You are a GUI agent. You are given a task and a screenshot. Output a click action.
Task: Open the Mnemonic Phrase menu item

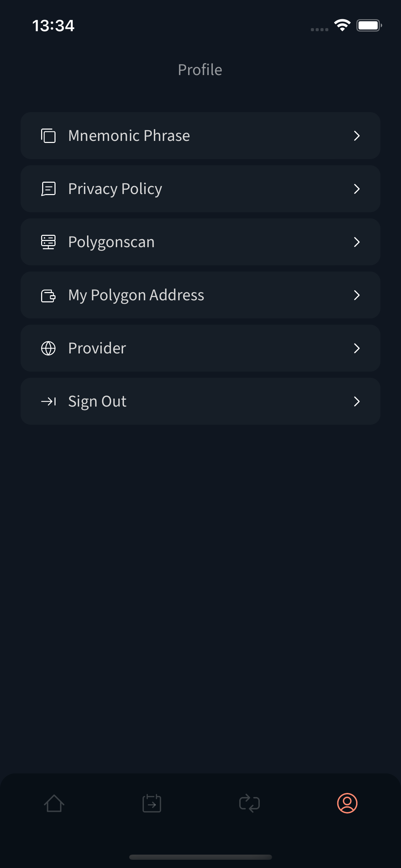[129, 136]
